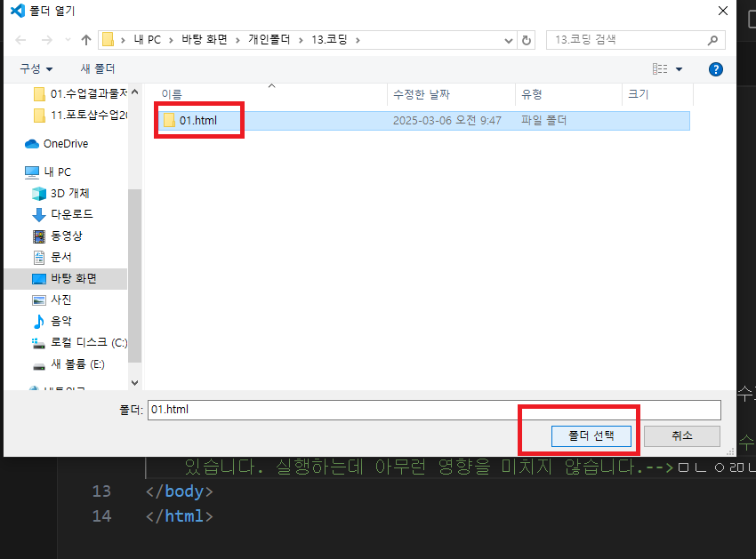Click 2025-03-06 오전 9:47 date cell
This screenshot has width=756, height=559.
pos(447,121)
